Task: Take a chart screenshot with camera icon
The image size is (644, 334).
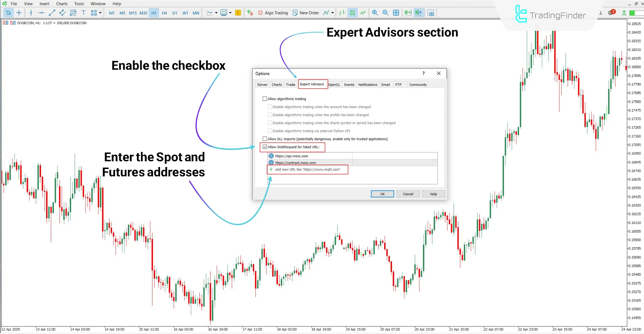Action: (x=431, y=13)
